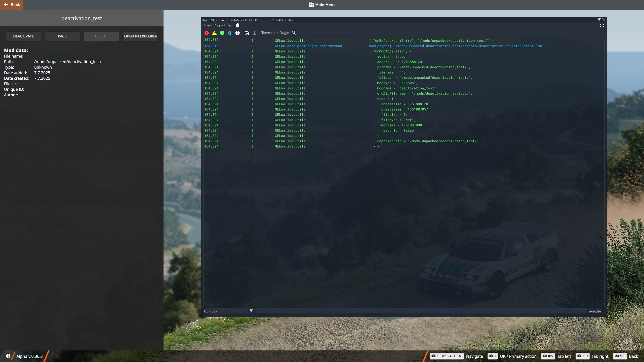Click the OPEN IN EXPLORER button
The width and height of the screenshot is (644, 362).
click(x=140, y=36)
